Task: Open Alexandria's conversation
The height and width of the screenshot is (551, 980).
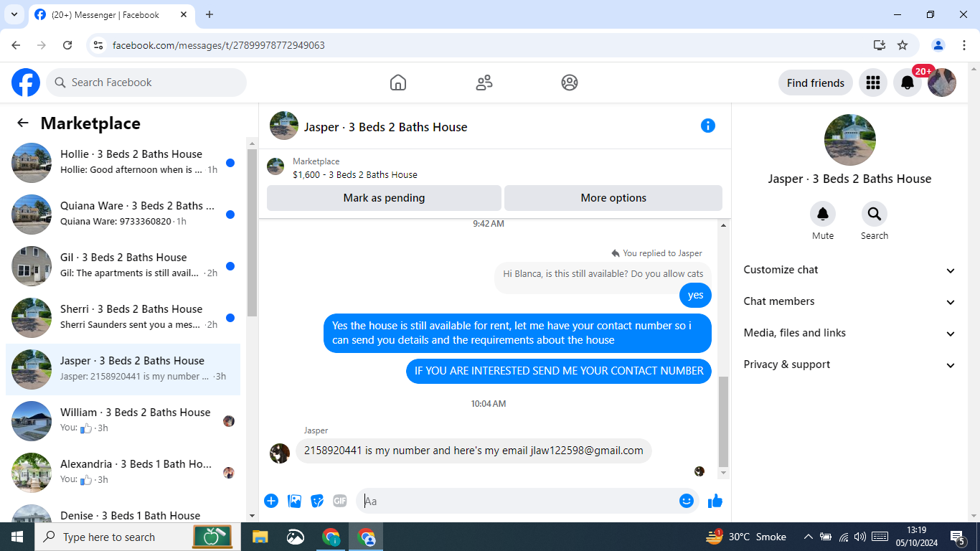Action: click(123, 473)
